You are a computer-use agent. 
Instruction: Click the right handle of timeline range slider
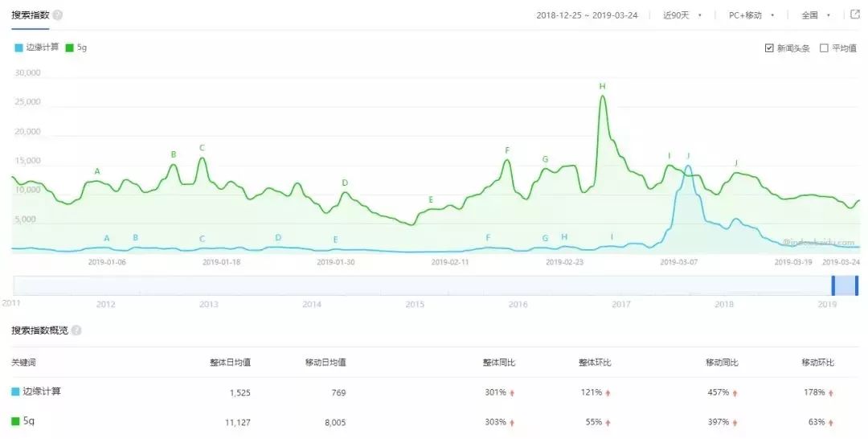tap(857, 285)
